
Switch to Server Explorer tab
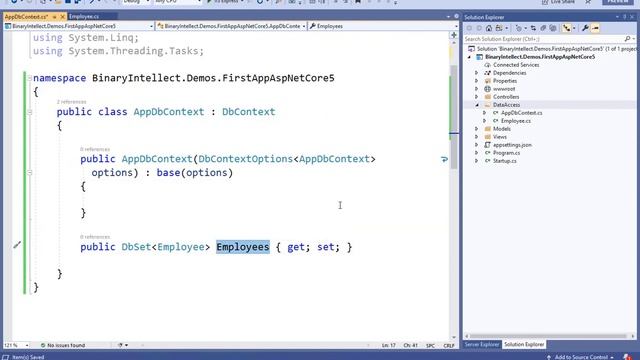tap(482, 344)
